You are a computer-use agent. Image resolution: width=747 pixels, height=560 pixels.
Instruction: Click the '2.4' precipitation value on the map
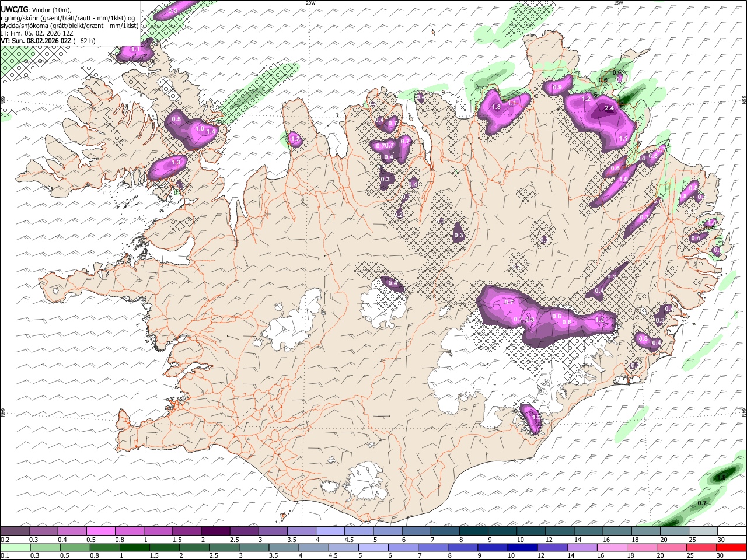tap(609, 108)
